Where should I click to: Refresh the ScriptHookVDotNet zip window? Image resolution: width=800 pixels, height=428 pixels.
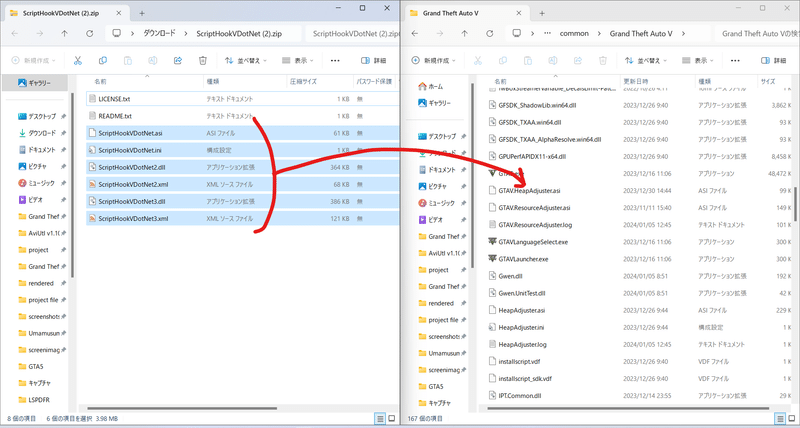point(90,34)
